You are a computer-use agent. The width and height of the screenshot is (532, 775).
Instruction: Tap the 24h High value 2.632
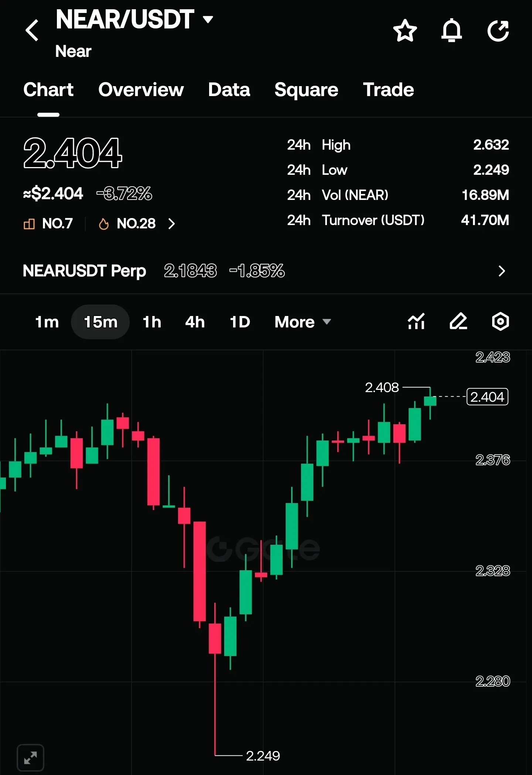coord(491,145)
